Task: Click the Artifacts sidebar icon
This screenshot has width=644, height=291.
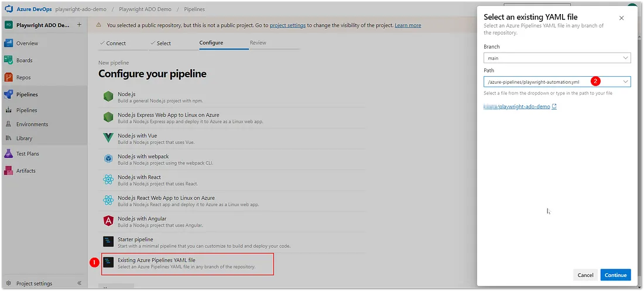Action: pos(9,170)
